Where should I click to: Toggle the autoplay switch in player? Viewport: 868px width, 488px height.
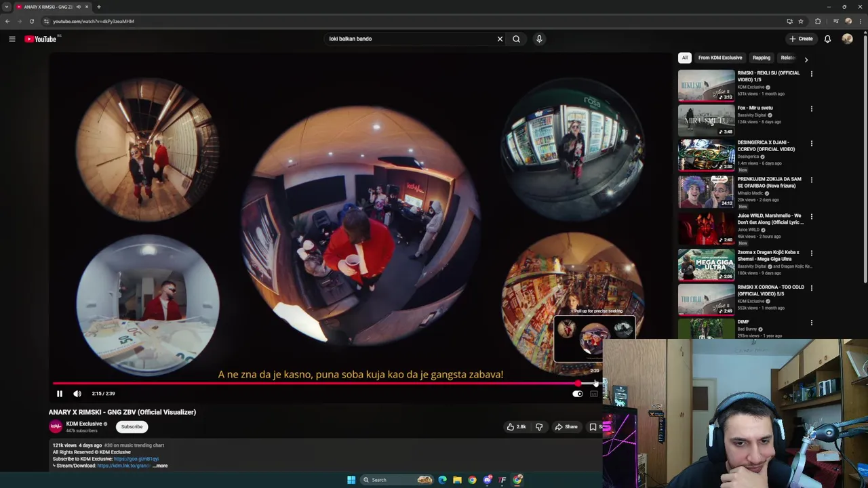577,394
